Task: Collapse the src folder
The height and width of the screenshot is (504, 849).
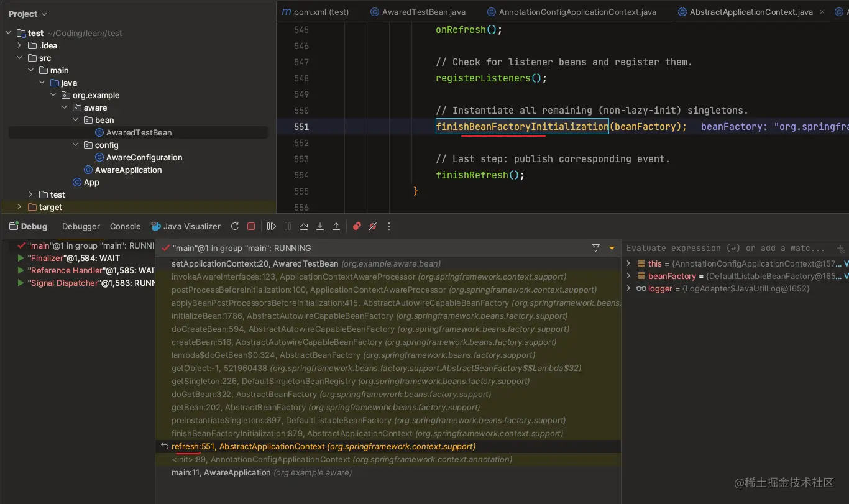Action: coord(21,58)
